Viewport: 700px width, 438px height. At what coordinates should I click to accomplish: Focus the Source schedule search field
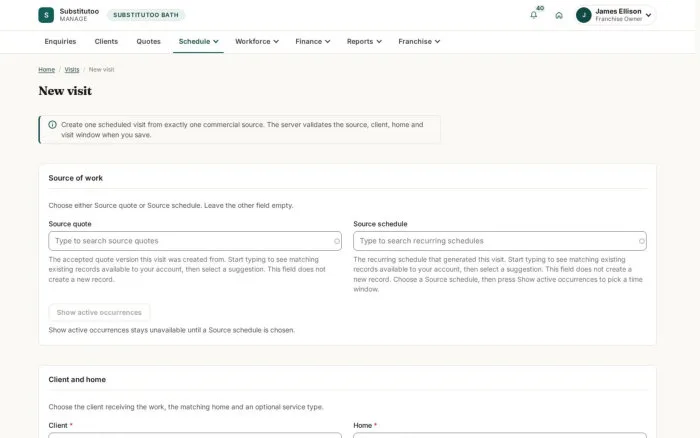(500, 241)
